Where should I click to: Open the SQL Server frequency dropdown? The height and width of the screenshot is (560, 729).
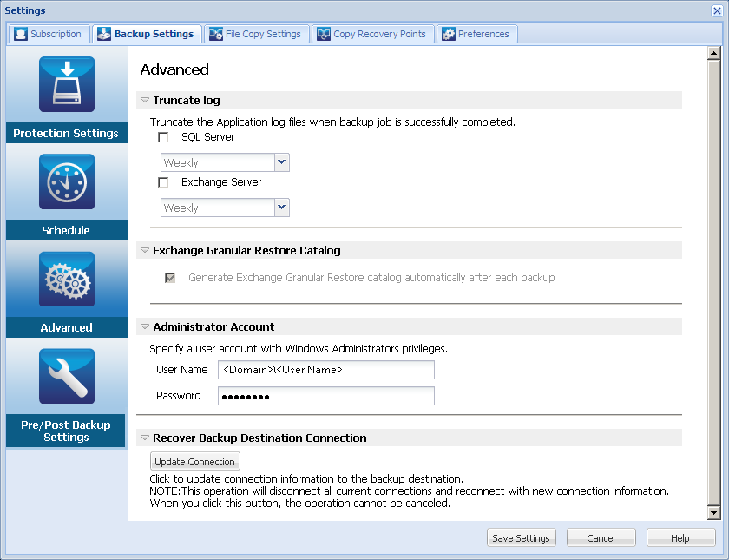(280, 162)
